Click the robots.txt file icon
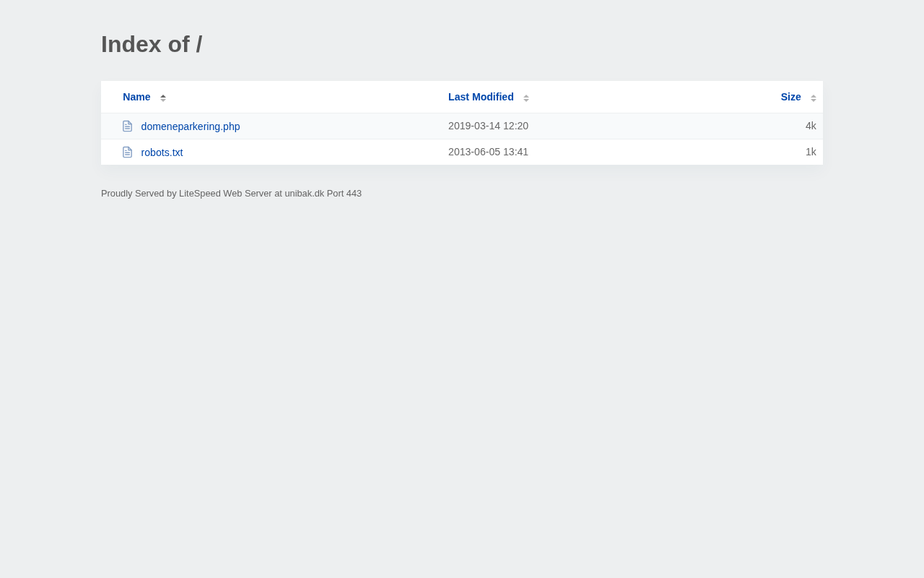Image resolution: width=924 pixels, height=578 pixels. click(x=128, y=152)
